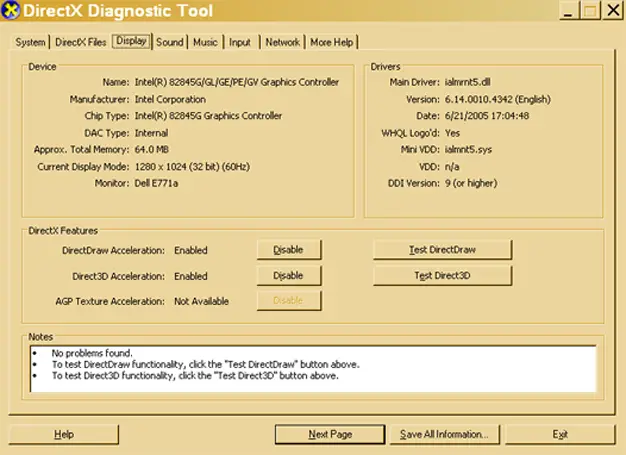Click the DirectX Diagnostic Tool title text
The width and height of the screenshot is (626, 455).
coord(118,11)
